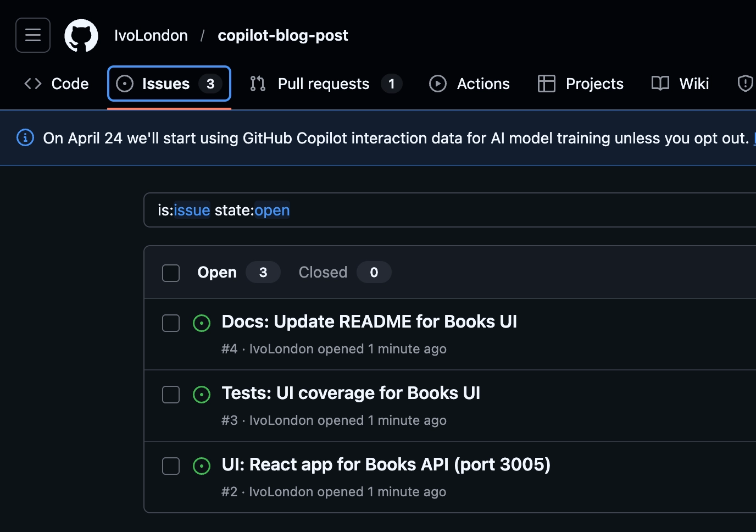Click the Open count badge showing 3

(263, 272)
